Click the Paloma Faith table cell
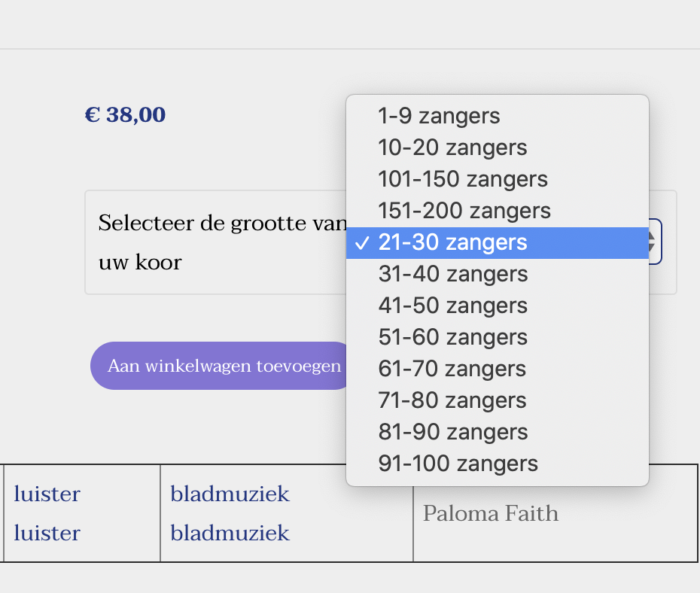The image size is (700, 593). click(491, 514)
